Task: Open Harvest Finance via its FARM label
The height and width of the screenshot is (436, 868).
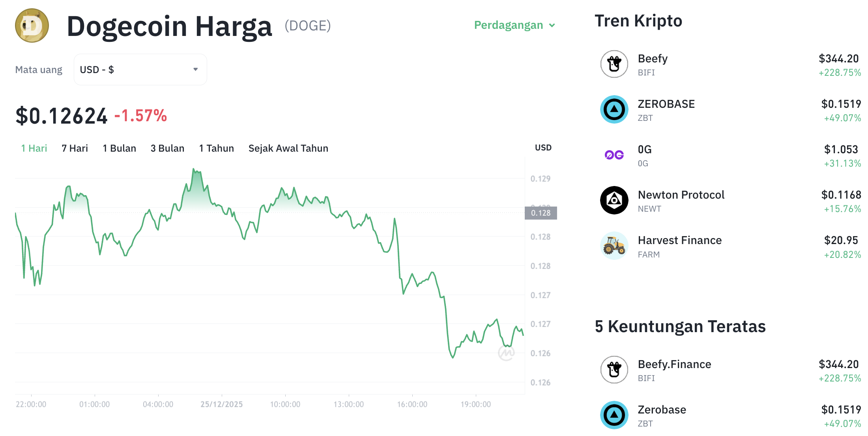Action: pyautogui.click(x=649, y=254)
